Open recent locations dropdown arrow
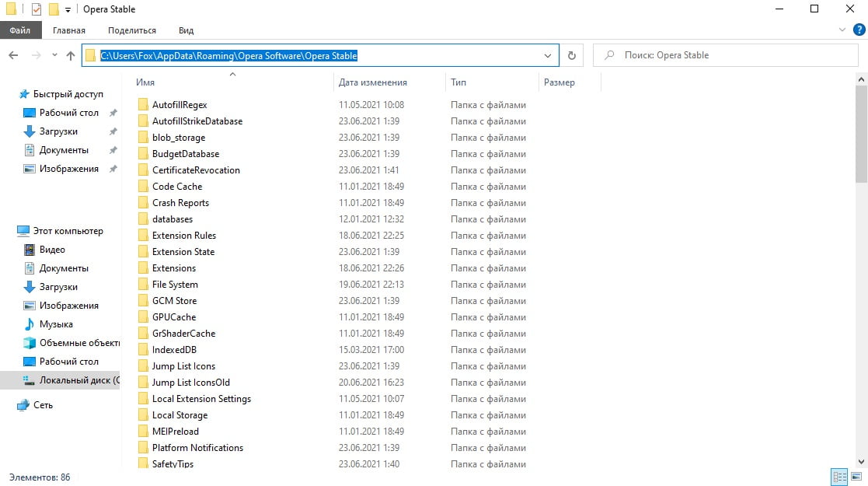The image size is (868, 486). (x=54, y=55)
